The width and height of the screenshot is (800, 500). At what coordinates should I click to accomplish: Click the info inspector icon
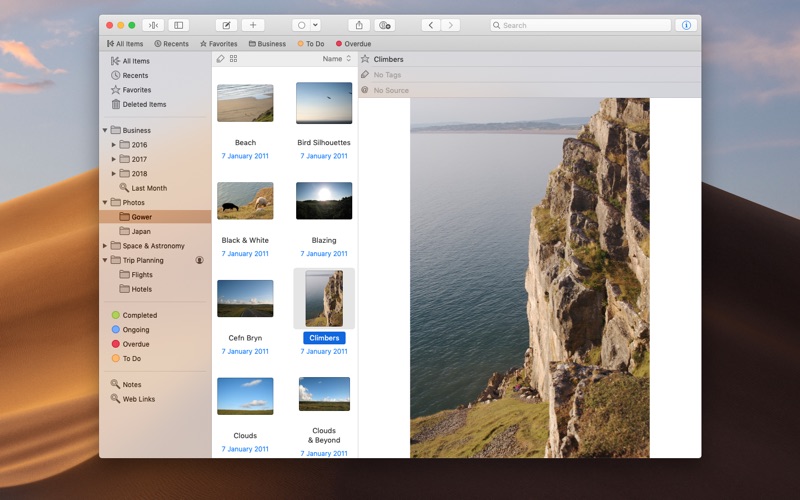[686, 25]
